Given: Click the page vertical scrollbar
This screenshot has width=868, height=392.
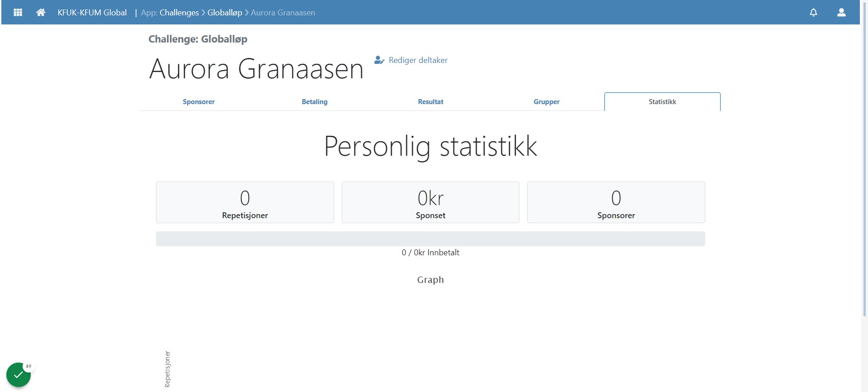Looking at the screenshot, I should coord(864,158).
